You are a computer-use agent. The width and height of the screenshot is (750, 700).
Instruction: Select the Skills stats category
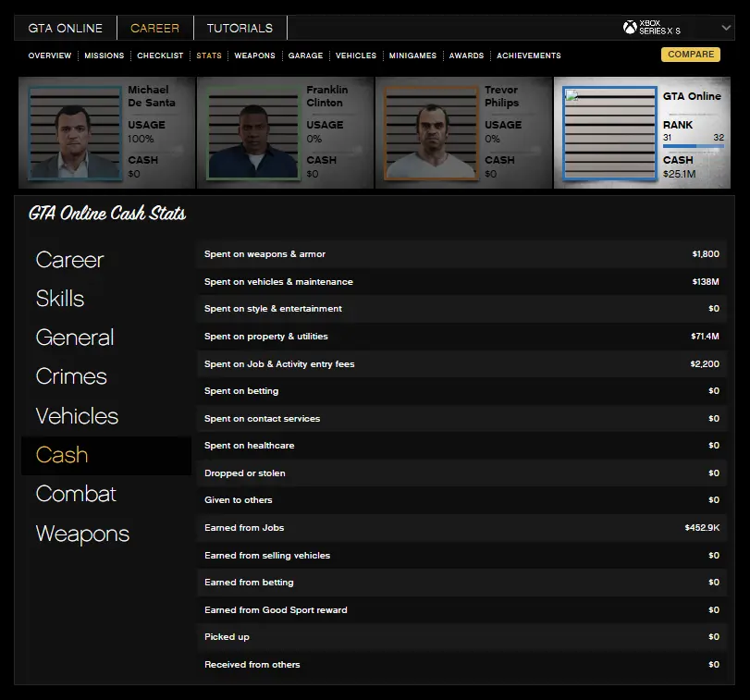click(60, 299)
